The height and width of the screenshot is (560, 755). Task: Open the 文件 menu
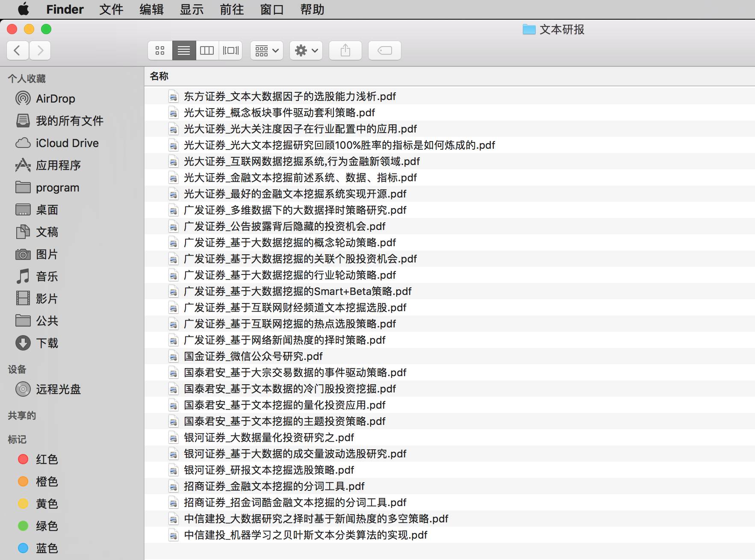point(111,9)
